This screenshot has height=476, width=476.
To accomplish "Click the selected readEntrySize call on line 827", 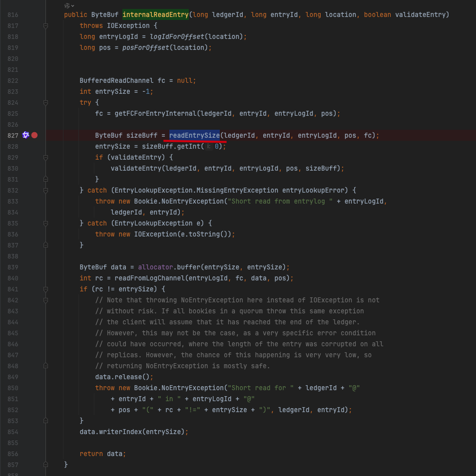I will coord(194,135).
